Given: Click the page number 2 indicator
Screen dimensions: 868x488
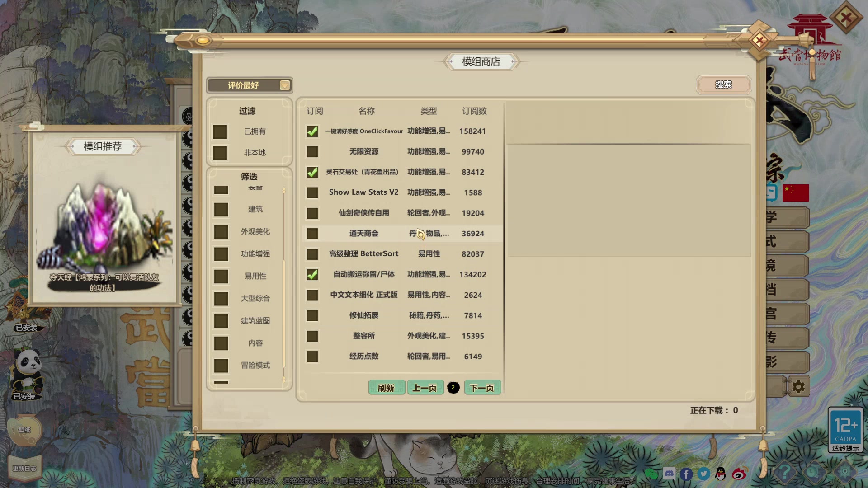Looking at the screenshot, I should point(453,387).
